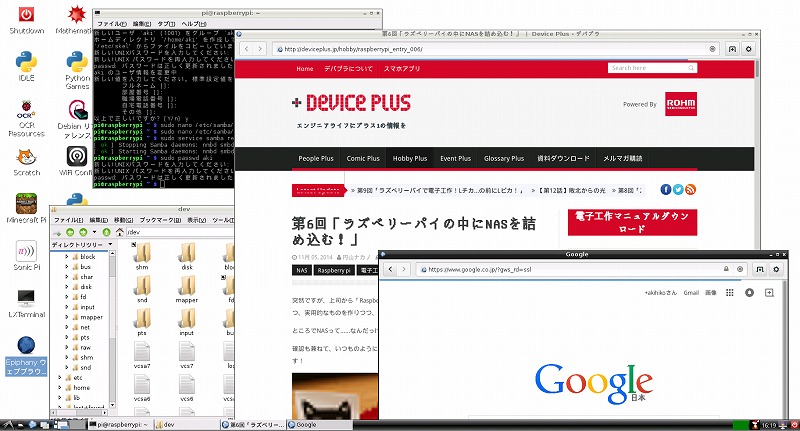The image size is (800, 431).
Task: Switch to the dev taskbar entry
Action: 187,424
